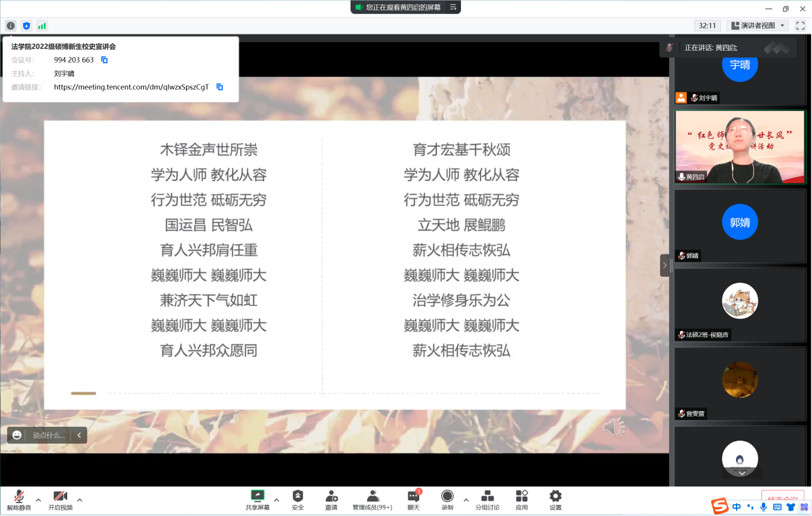812x516 pixels.
Task: Turn on camera with 开启视频
Action: [60, 500]
